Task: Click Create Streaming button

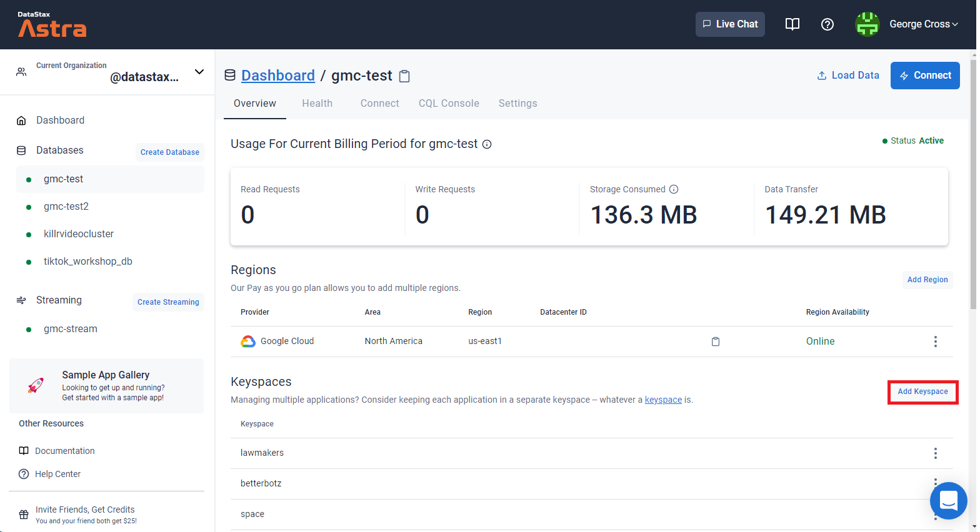Action: (x=168, y=302)
